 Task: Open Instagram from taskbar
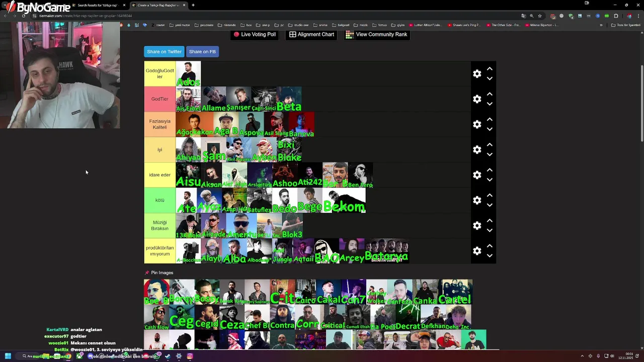[x=190, y=356]
